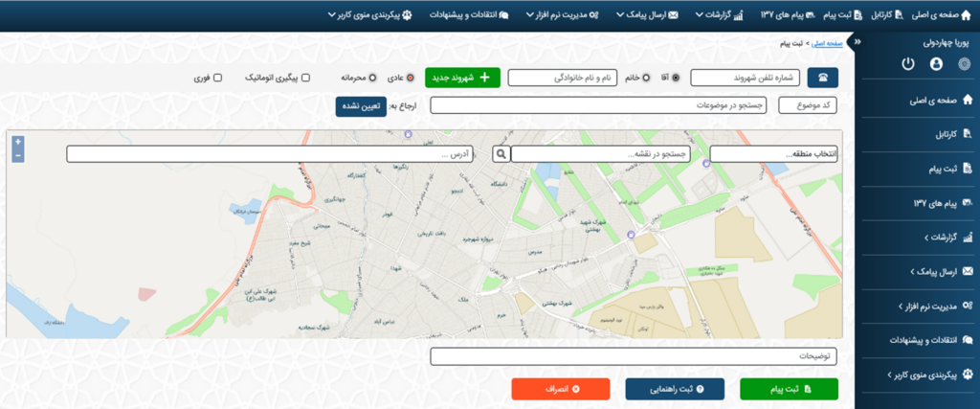Viewport: 980px width, 409px height.
Task: Select the آقا radio button
Action: 677,78
